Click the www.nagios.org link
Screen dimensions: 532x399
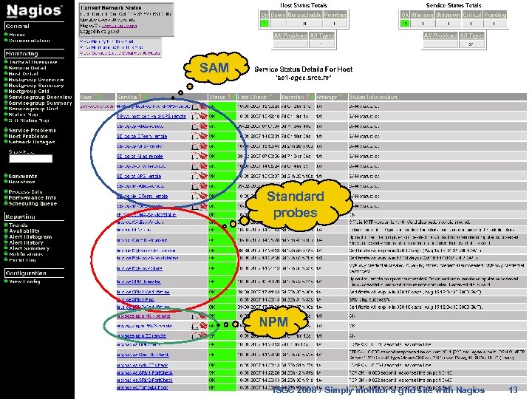119,25
